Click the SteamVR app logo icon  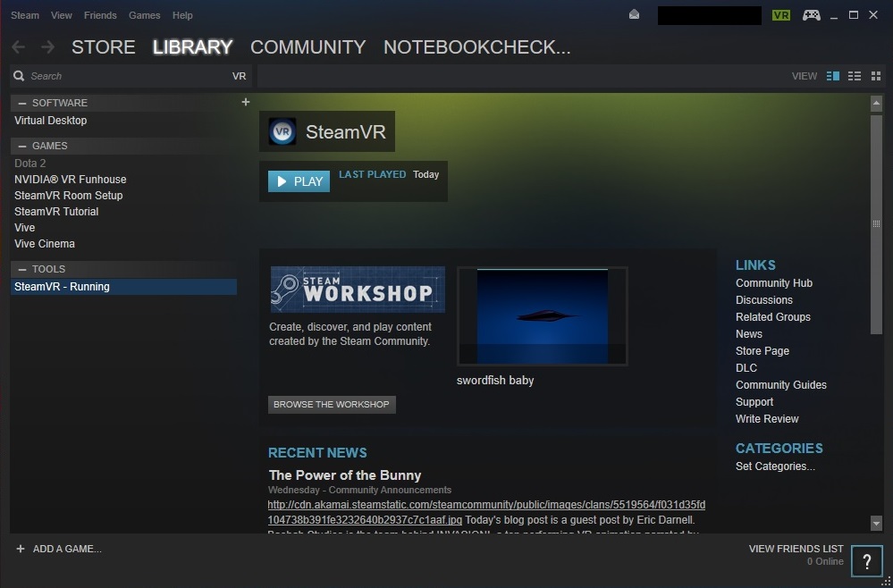pos(282,131)
